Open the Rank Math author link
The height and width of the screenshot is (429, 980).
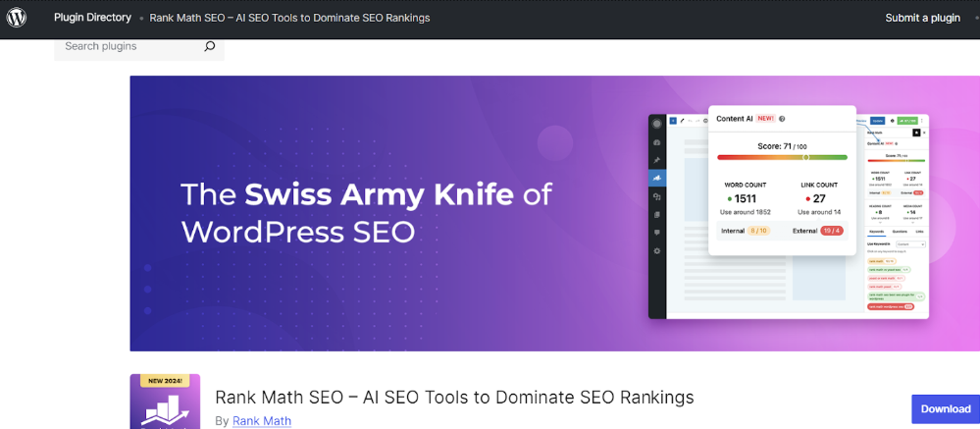(x=262, y=421)
